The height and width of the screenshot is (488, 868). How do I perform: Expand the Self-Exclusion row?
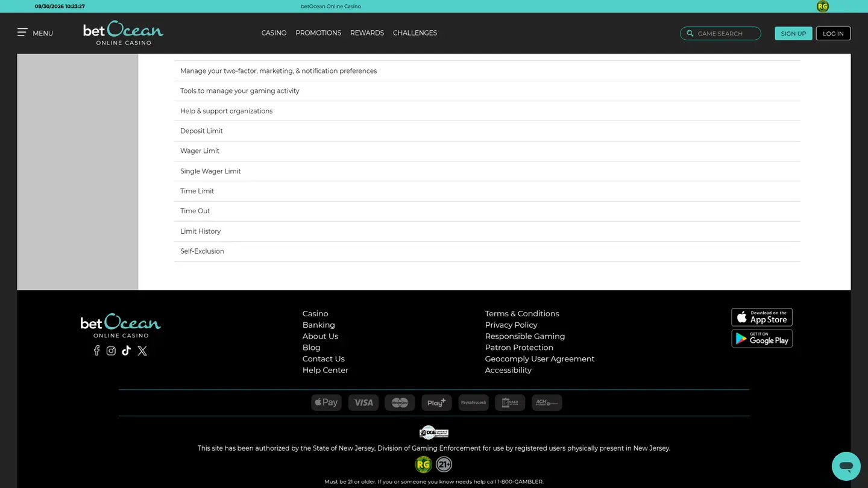(487, 252)
